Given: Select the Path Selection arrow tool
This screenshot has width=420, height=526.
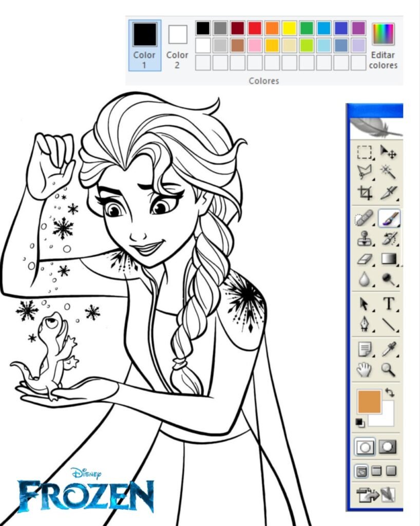Looking at the screenshot, I should 365,304.
